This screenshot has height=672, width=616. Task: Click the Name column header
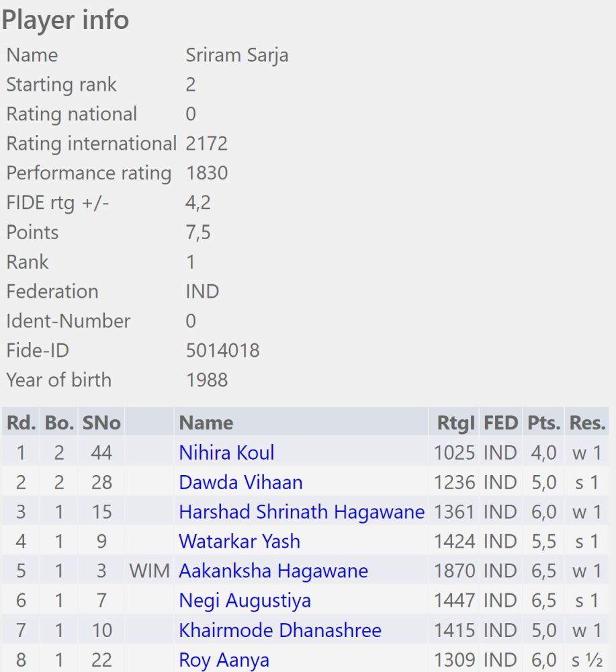pos(206,423)
